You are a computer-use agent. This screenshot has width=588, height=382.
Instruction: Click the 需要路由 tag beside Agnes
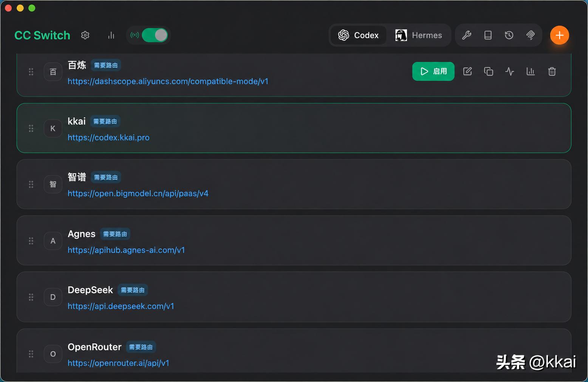click(115, 234)
